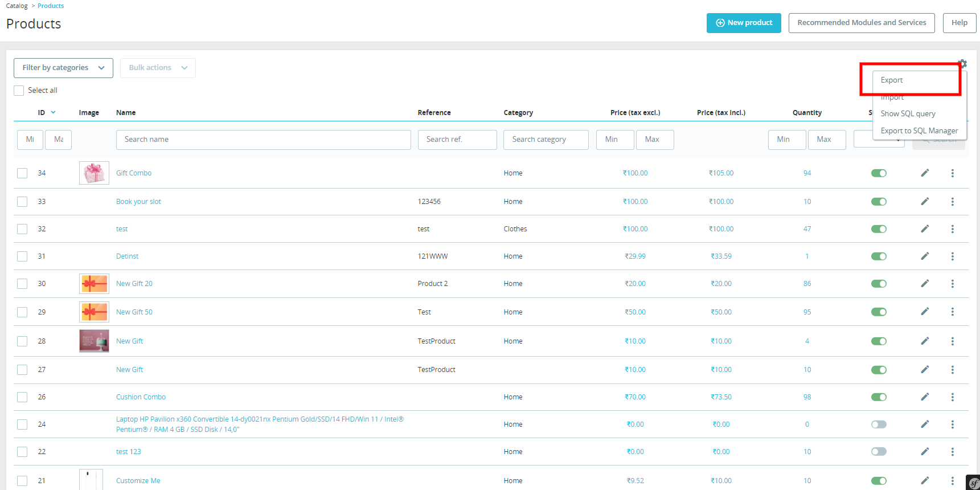The width and height of the screenshot is (980, 490).
Task: Open the Gift Combo product link
Action: (x=134, y=173)
